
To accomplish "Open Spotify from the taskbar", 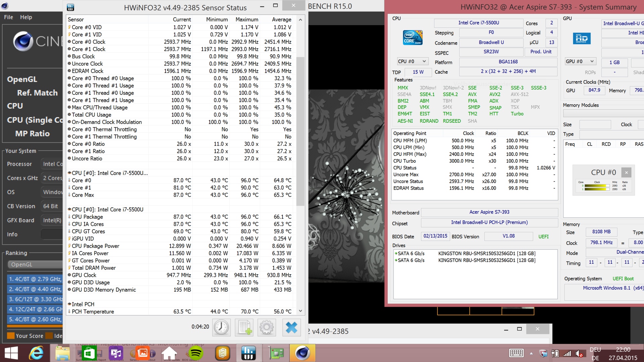I will (x=196, y=353).
